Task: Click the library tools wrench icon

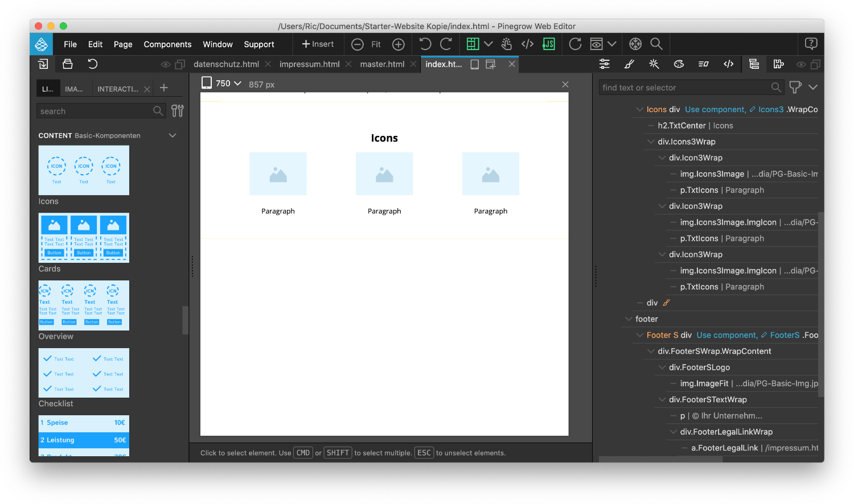Action: [178, 111]
